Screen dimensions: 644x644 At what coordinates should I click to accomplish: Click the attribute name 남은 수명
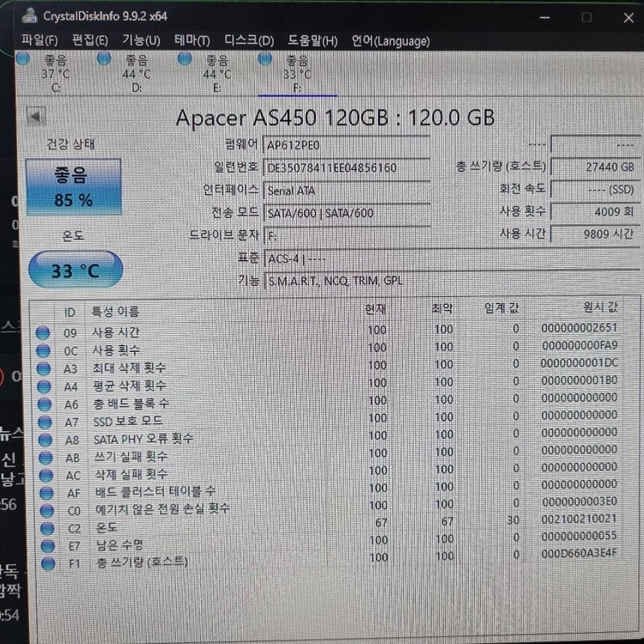[x=119, y=545]
